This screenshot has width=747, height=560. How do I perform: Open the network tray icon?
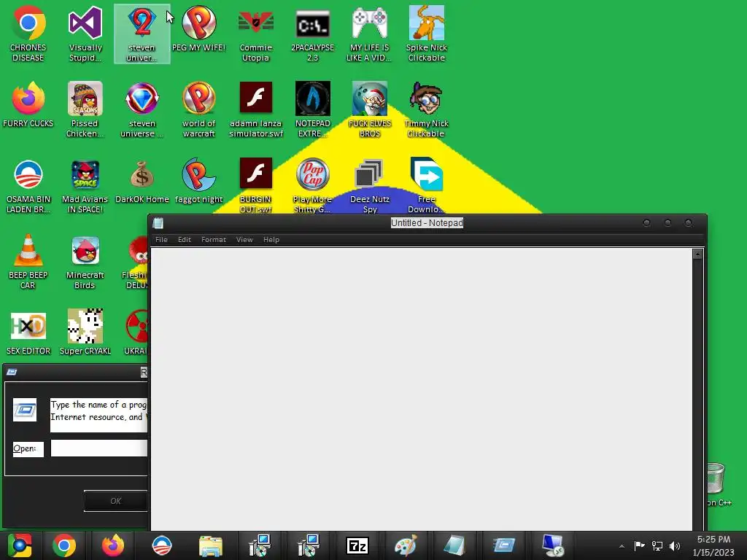coord(657,546)
